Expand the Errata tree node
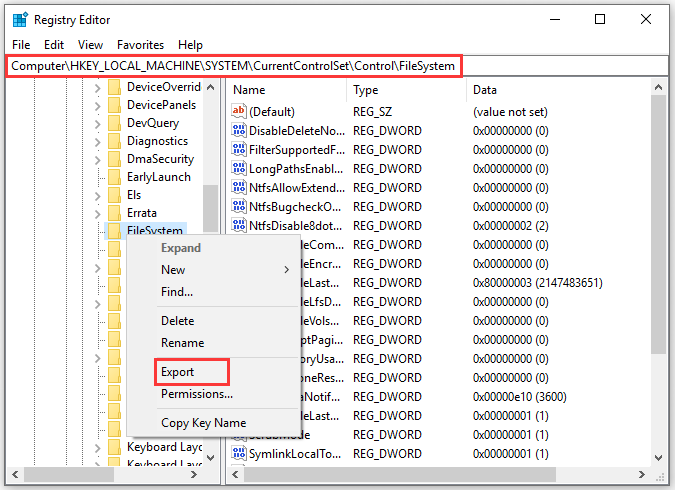Viewport: 675px width, 490px height. click(97, 214)
